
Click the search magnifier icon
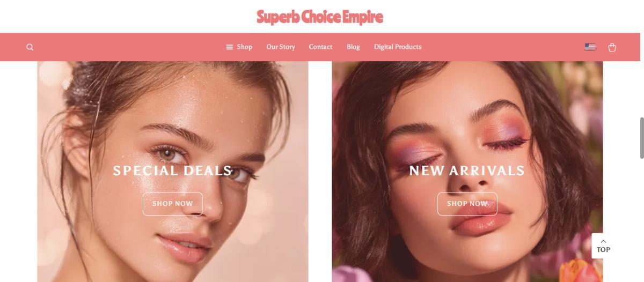(x=30, y=47)
